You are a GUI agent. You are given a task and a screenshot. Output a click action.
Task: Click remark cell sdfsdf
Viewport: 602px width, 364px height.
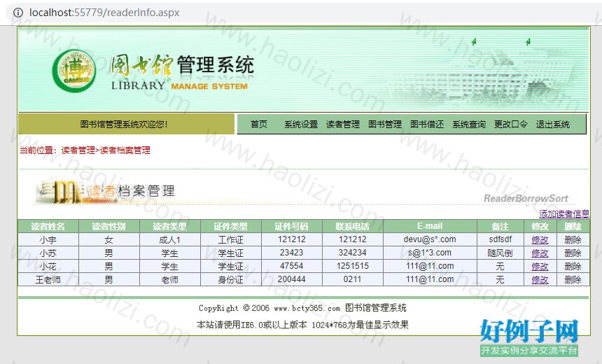pos(500,239)
